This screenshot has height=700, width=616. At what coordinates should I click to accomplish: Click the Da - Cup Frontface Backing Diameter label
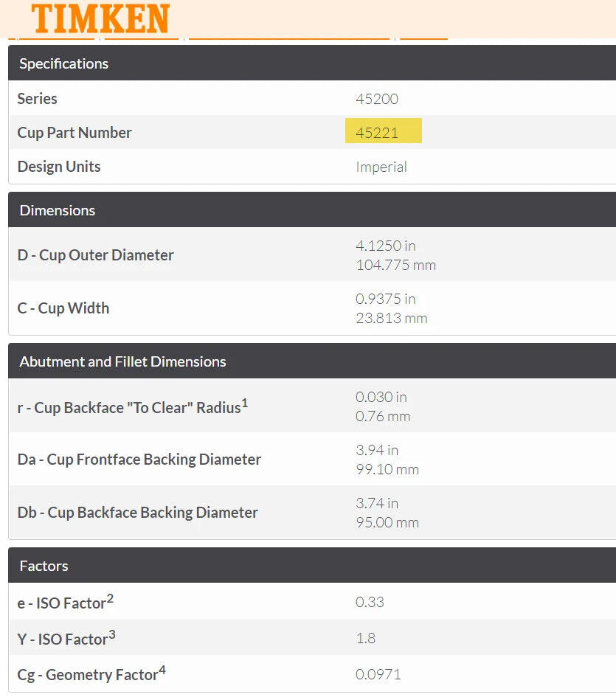[x=139, y=460]
